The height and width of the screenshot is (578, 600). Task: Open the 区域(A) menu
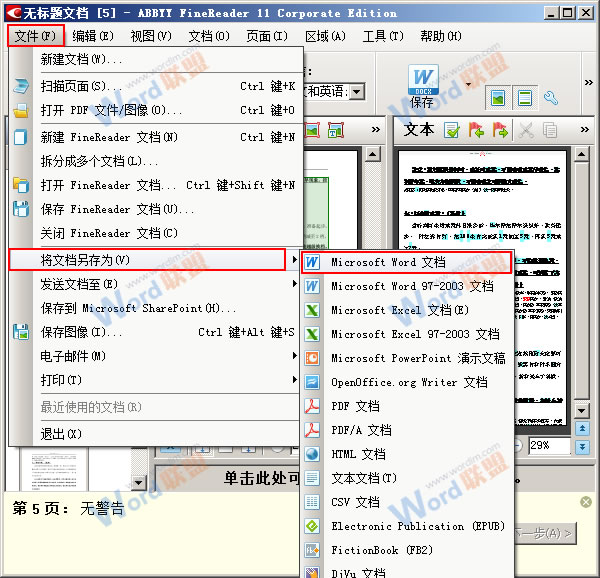[x=325, y=36]
